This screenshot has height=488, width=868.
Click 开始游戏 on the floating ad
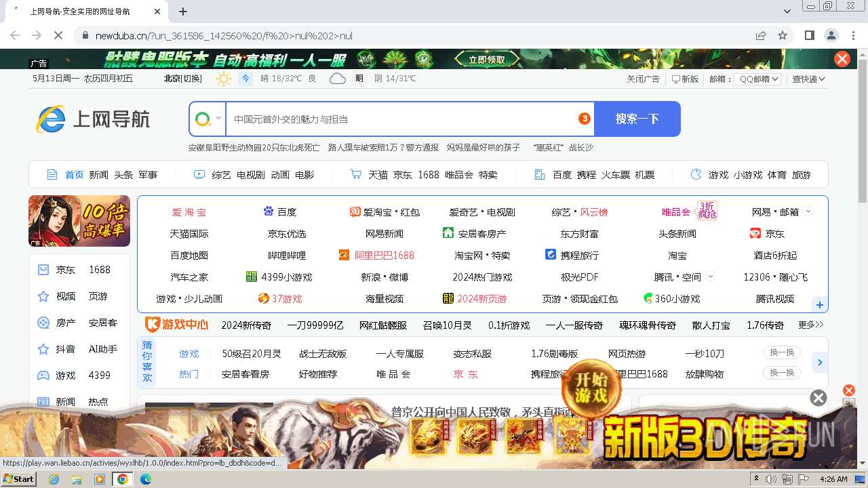(590, 388)
